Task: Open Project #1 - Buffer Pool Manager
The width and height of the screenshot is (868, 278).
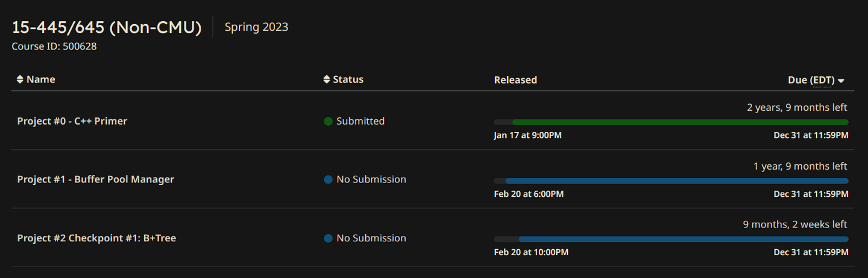Action: [95, 179]
